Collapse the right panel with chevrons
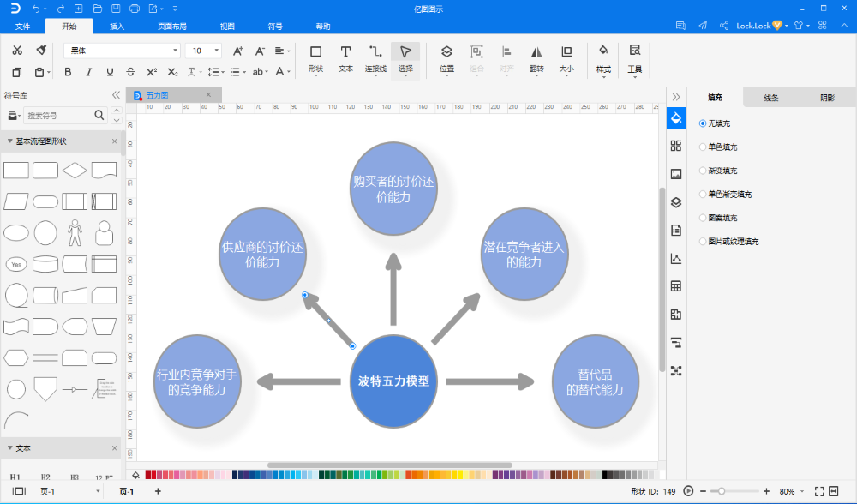 point(676,97)
